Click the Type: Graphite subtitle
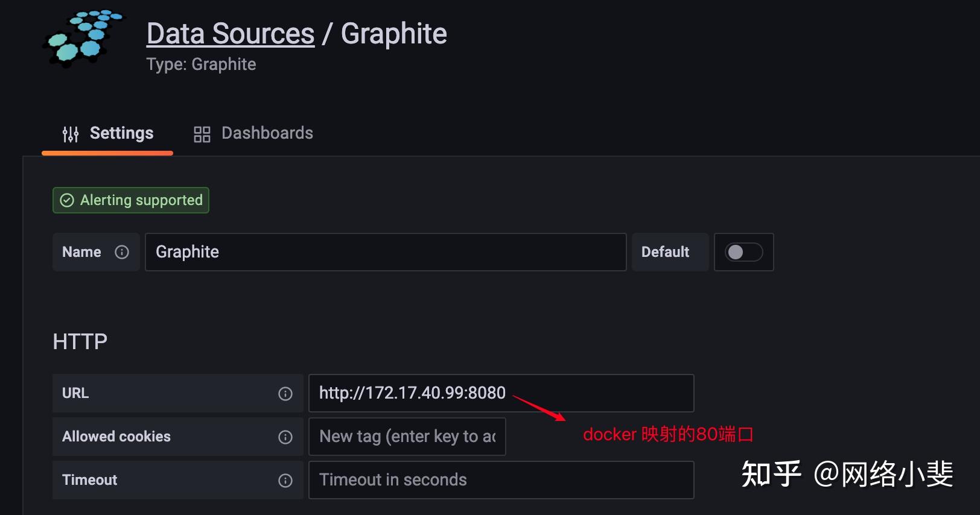Screen dimensions: 980x515 (201, 65)
